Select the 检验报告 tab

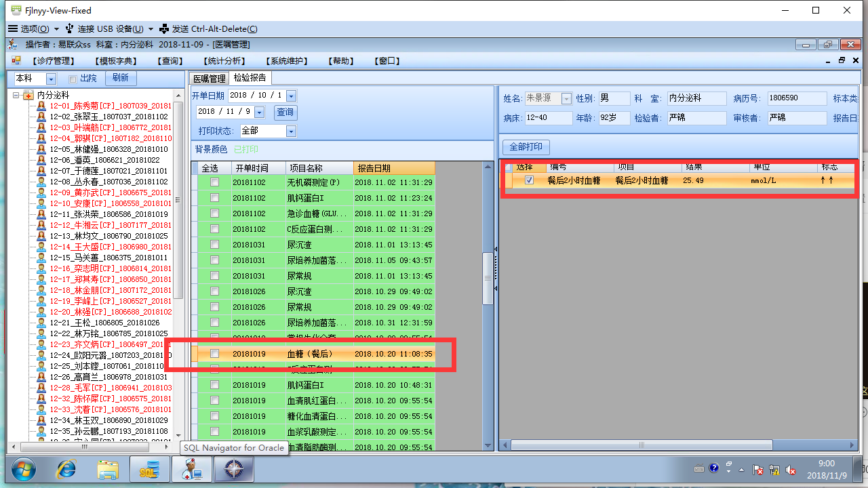pyautogui.click(x=250, y=78)
